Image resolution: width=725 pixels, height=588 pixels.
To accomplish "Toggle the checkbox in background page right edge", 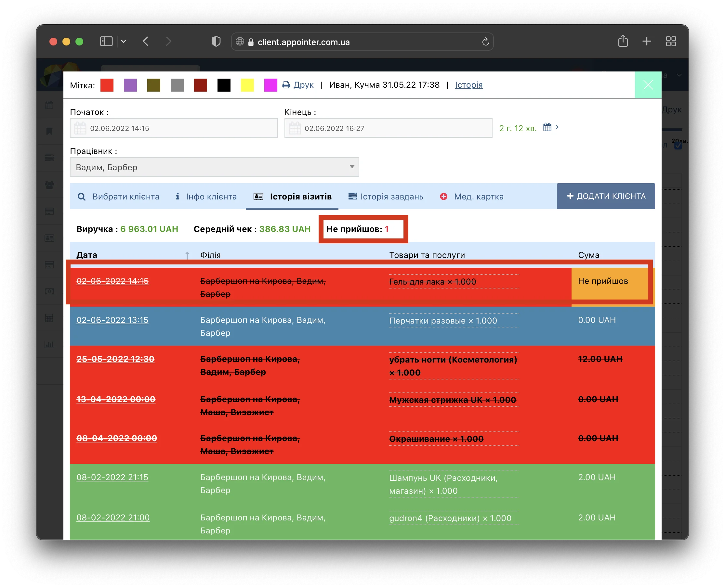I will click(x=678, y=146).
